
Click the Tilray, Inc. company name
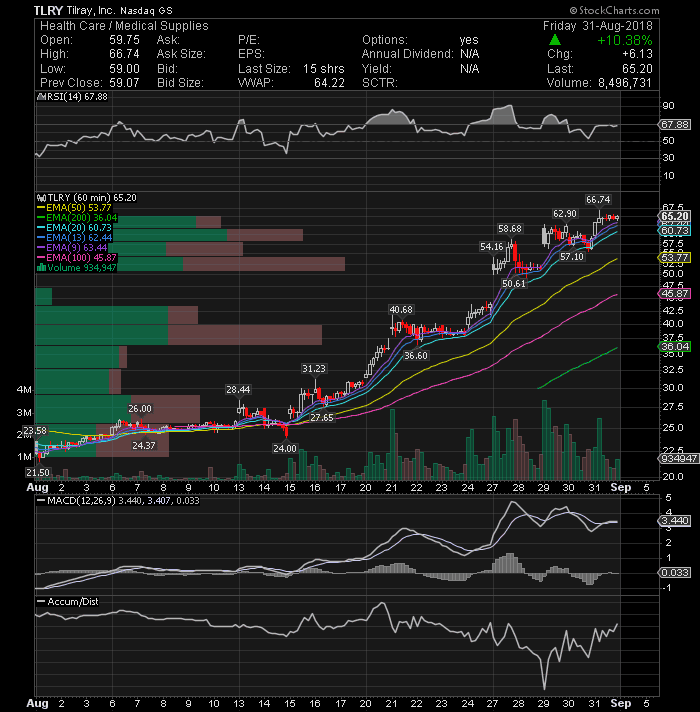click(91, 10)
